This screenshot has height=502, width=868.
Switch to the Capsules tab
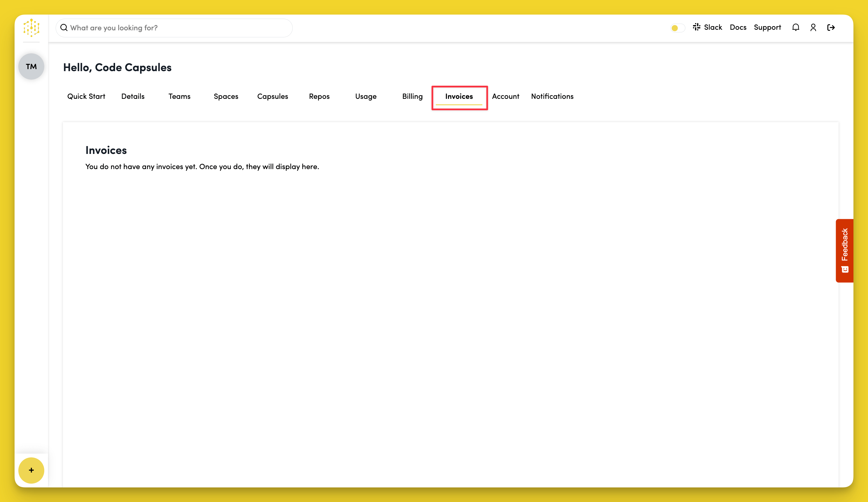(x=272, y=96)
